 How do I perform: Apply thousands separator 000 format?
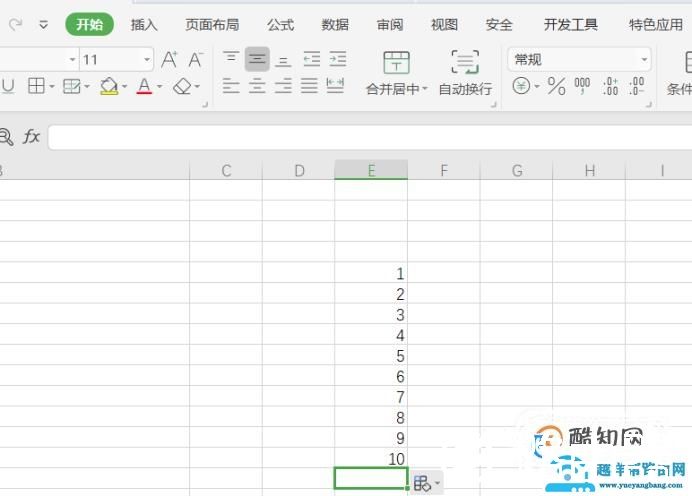(582, 86)
